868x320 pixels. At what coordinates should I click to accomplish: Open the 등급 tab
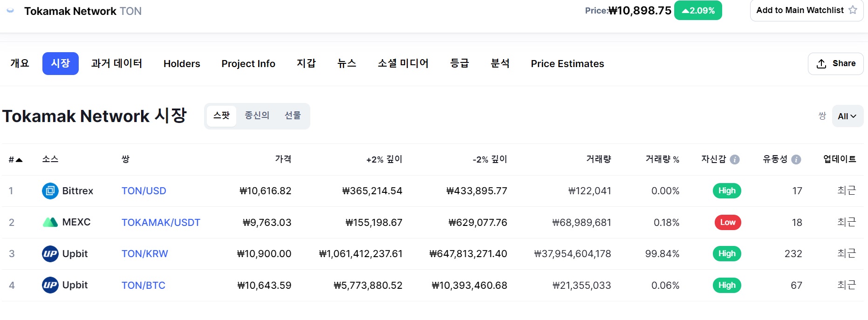coord(459,63)
